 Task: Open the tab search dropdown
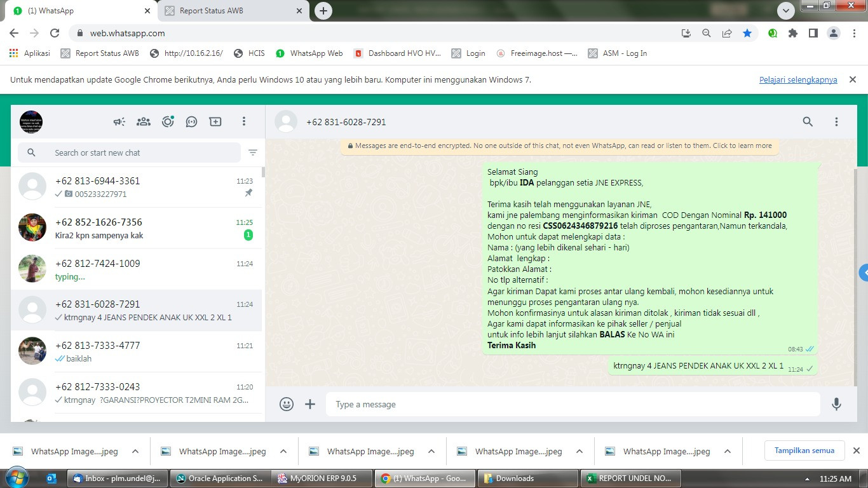[786, 11]
